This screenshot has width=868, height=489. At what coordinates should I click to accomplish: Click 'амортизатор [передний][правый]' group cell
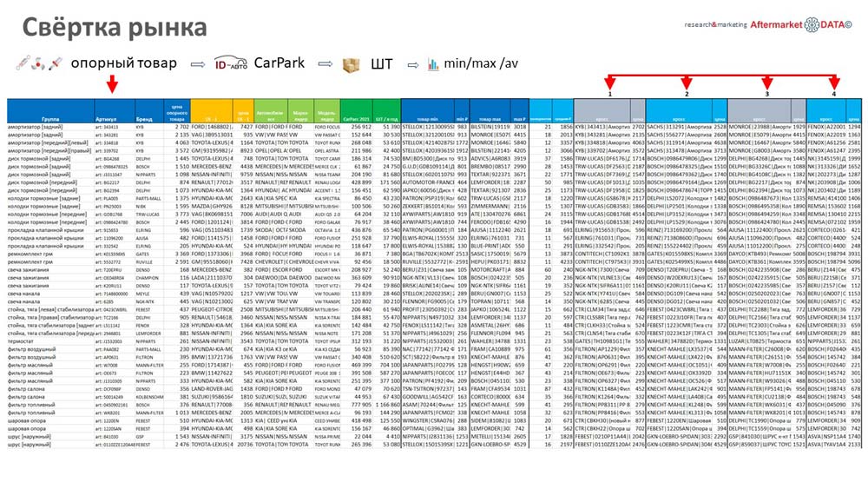click(49, 151)
